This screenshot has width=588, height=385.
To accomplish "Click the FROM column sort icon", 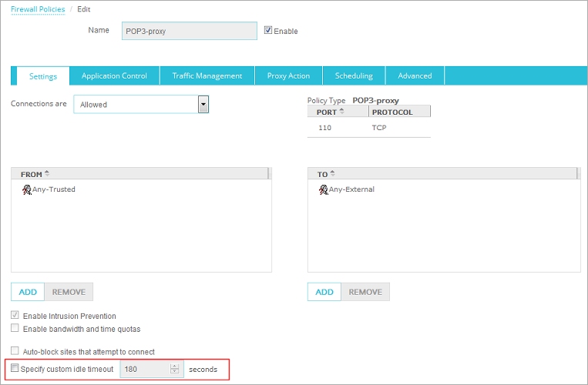I will click(x=47, y=174).
